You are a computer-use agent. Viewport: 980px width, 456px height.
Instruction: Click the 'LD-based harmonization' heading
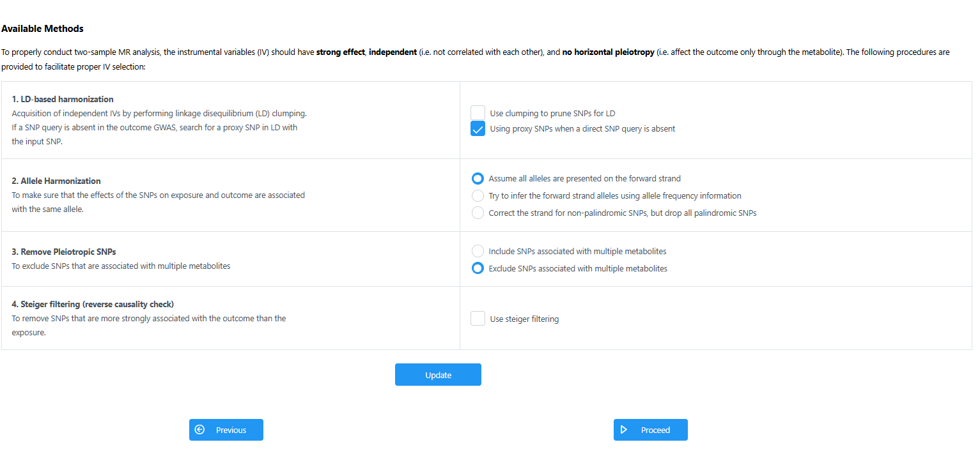[63, 99]
